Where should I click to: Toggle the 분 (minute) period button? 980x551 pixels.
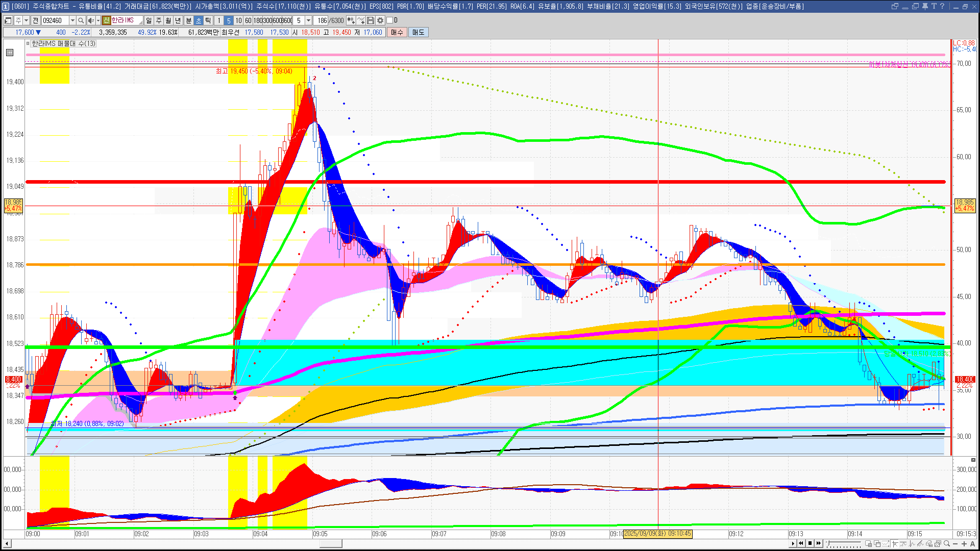pyautogui.click(x=188, y=20)
